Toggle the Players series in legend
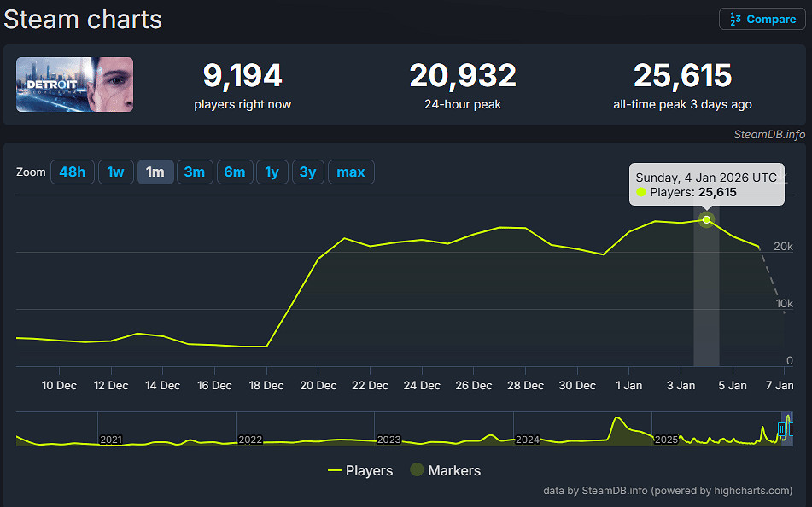 pyautogui.click(x=360, y=470)
